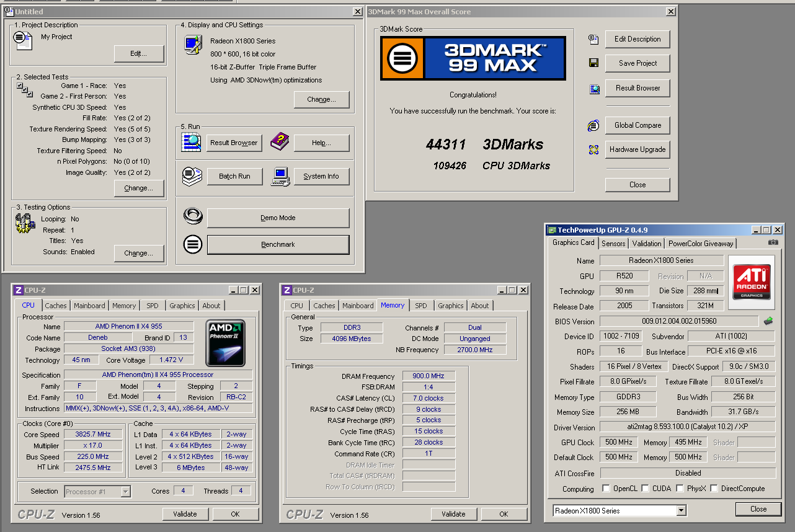Click the Result Browser magnifier icon in Run section

click(191, 142)
